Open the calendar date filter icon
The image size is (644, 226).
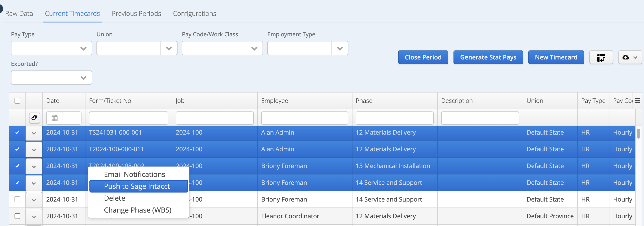point(54,118)
